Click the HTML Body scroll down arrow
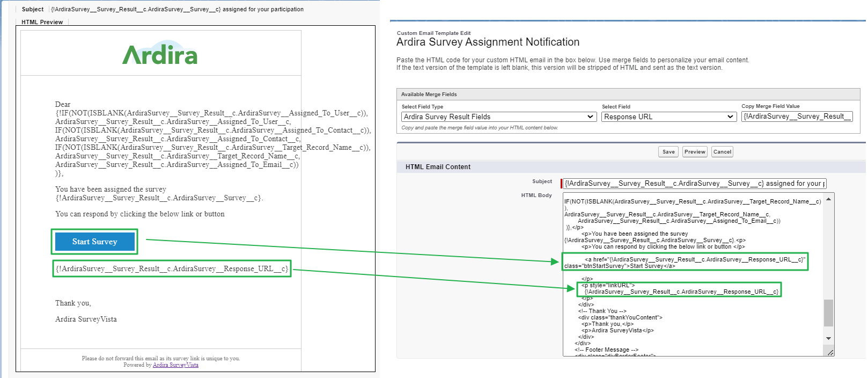 [828, 338]
